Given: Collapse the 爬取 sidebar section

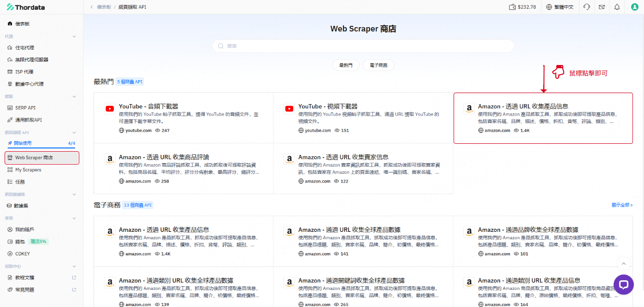Looking at the screenshot, I should pos(74,97).
